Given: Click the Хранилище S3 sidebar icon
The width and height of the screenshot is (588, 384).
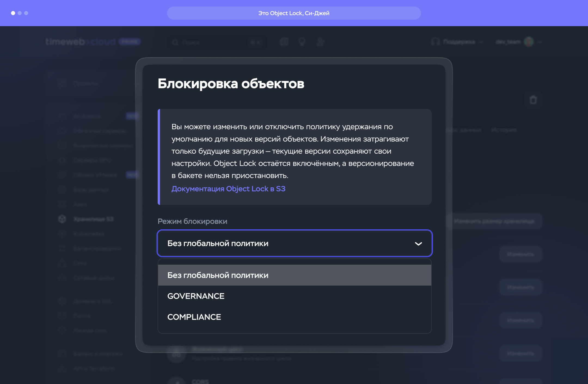Looking at the screenshot, I should [x=62, y=219].
